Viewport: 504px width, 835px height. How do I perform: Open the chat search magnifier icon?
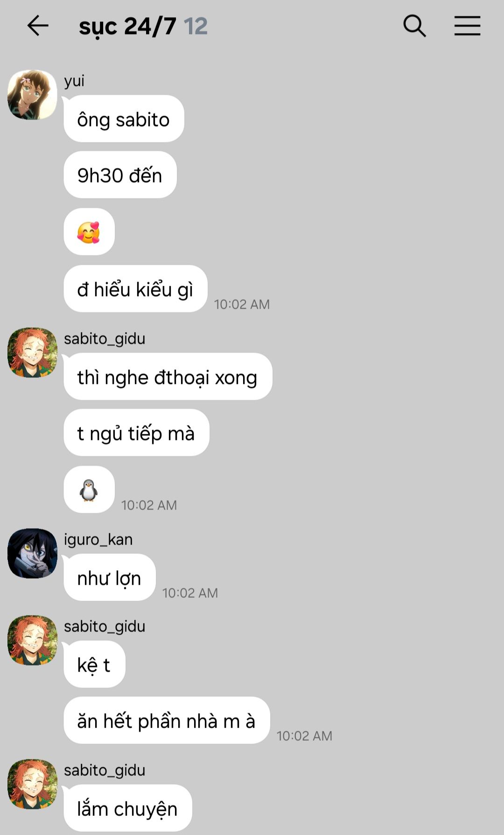point(414,26)
